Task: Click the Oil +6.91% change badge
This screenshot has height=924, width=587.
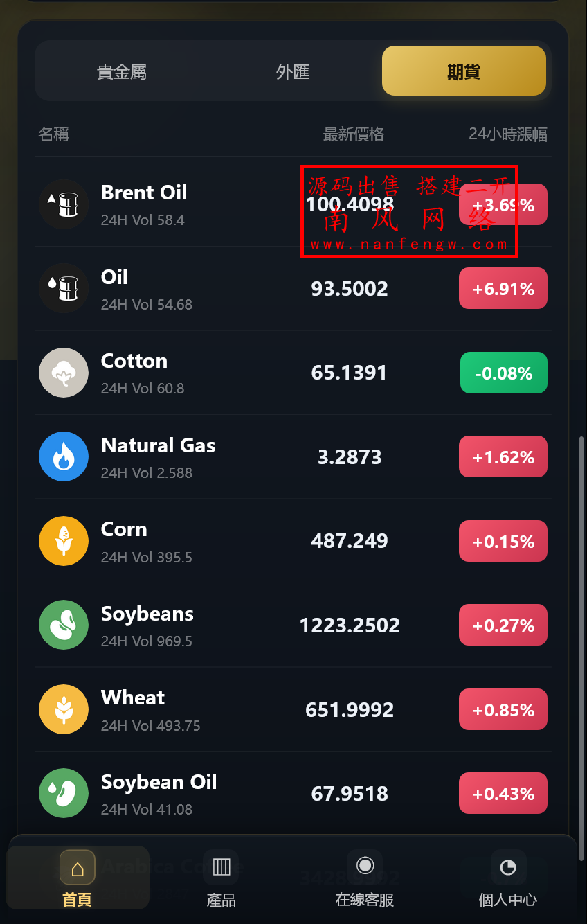Action: [503, 289]
